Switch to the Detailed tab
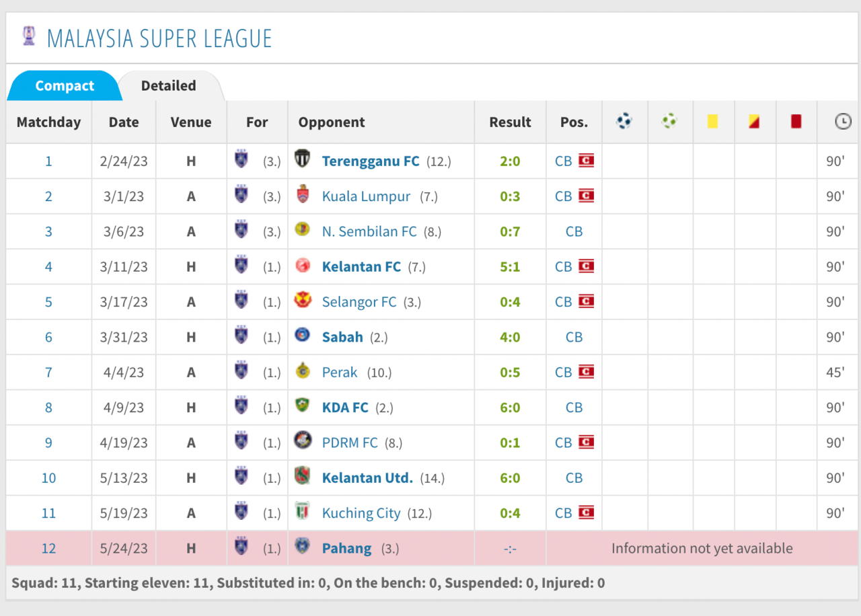 (x=168, y=86)
